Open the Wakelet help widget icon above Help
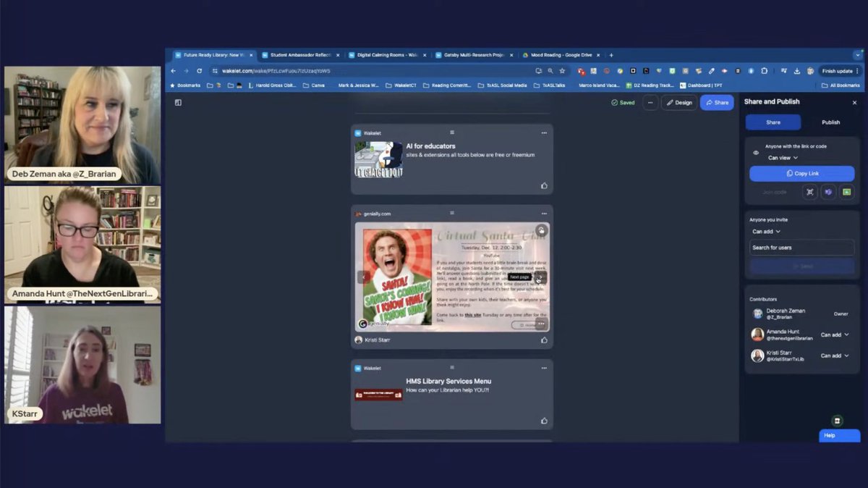868x488 pixels. (837, 421)
